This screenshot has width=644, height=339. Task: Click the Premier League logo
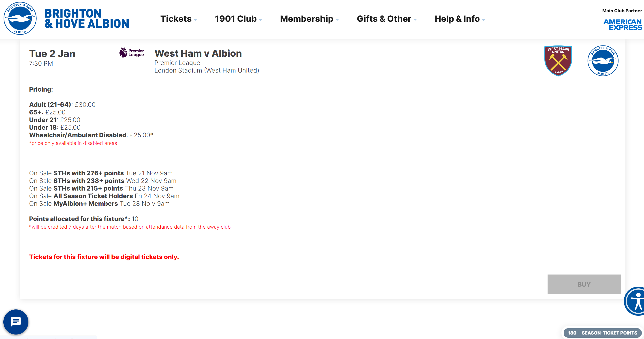click(x=132, y=53)
